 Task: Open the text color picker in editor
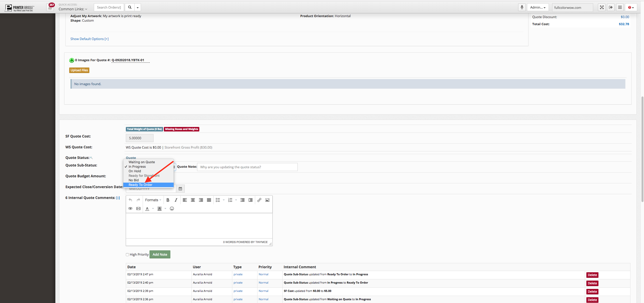click(147, 209)
